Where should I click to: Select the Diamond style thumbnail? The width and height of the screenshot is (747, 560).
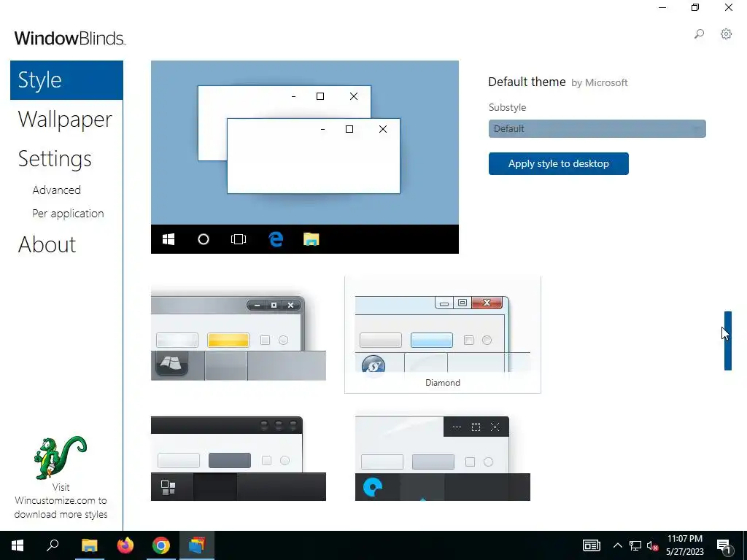click(x=443, y=335)
